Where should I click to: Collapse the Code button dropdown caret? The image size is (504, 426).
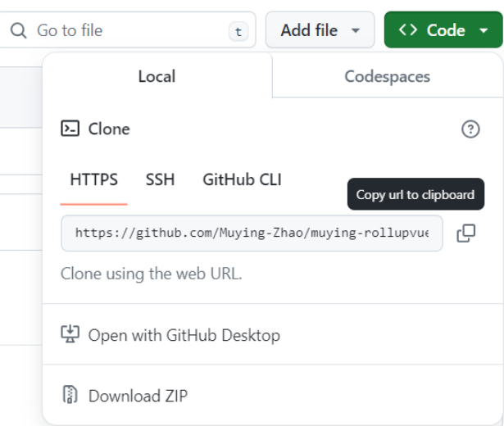click(x=484, y=30)
